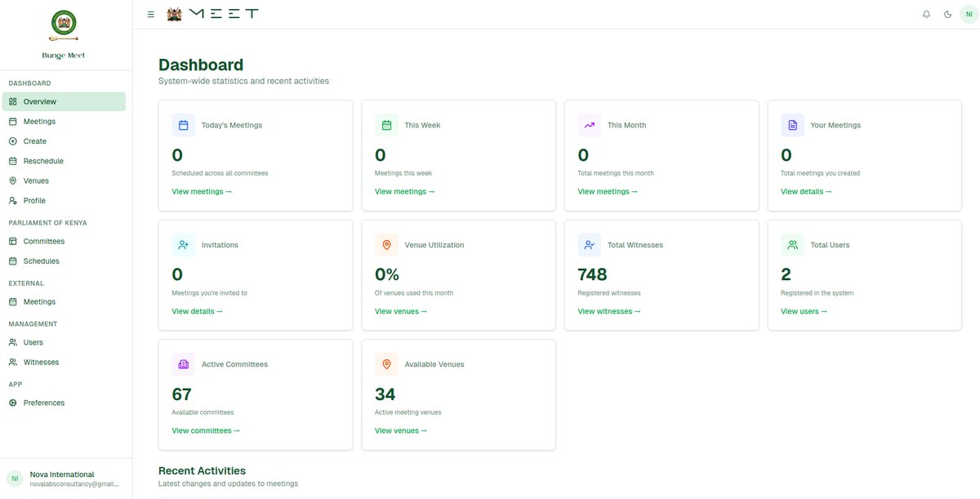980x499 pixels.
Task: Open the NI user avatar menu
Action: pos(969,14)
